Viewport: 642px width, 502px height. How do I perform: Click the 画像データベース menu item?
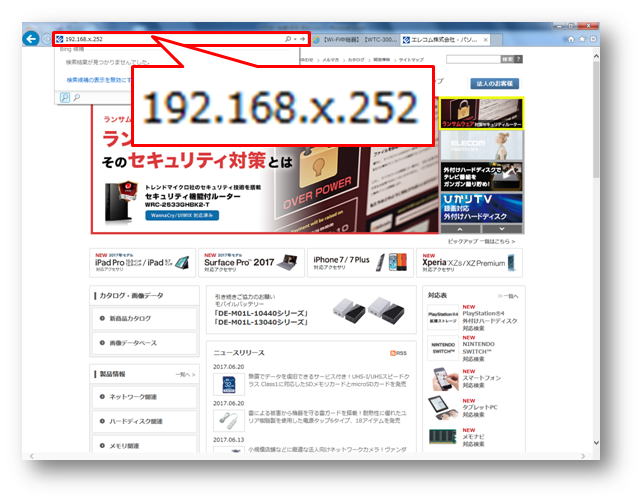pos(143,343)
